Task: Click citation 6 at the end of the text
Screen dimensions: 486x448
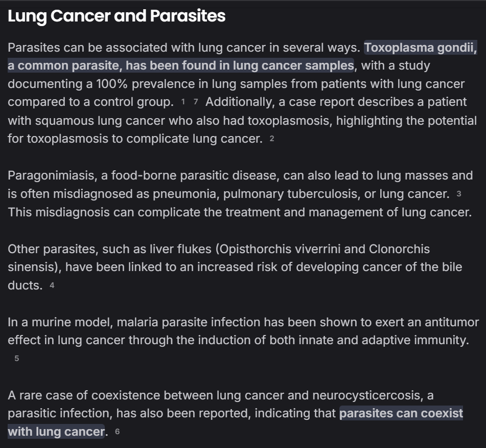Action: [117, 432]
